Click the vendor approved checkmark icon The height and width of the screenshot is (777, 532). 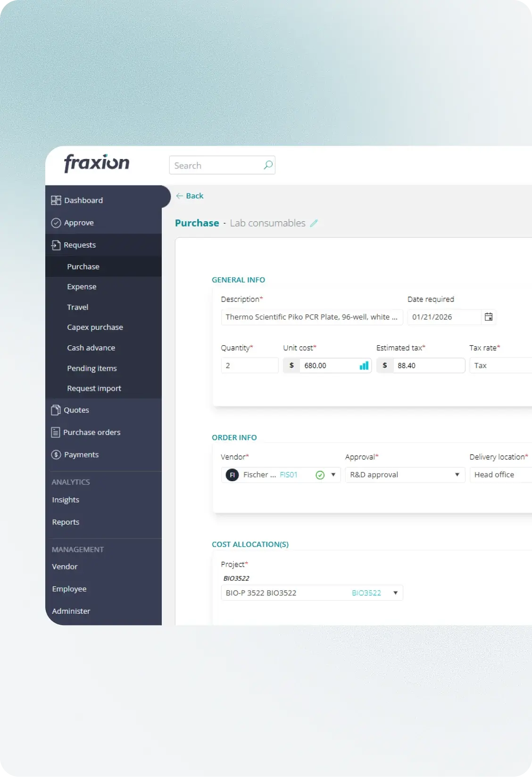click(320, 475)
